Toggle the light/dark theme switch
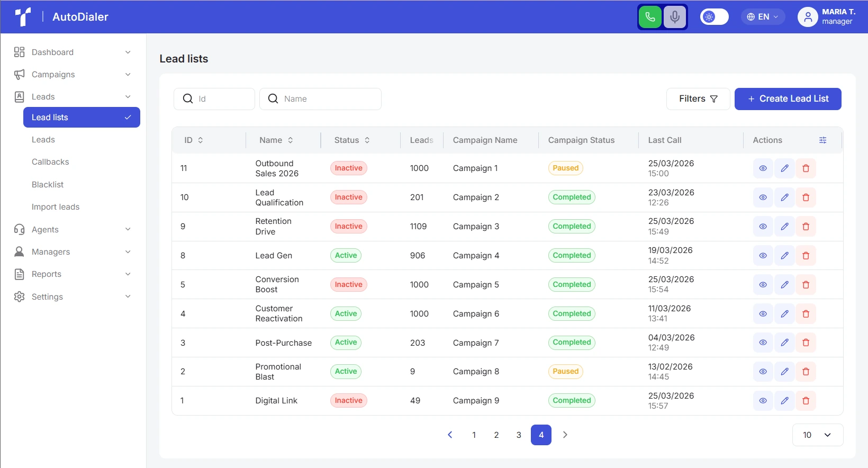The width and height of the screenshot is (868, 468). tap(714, 17)
